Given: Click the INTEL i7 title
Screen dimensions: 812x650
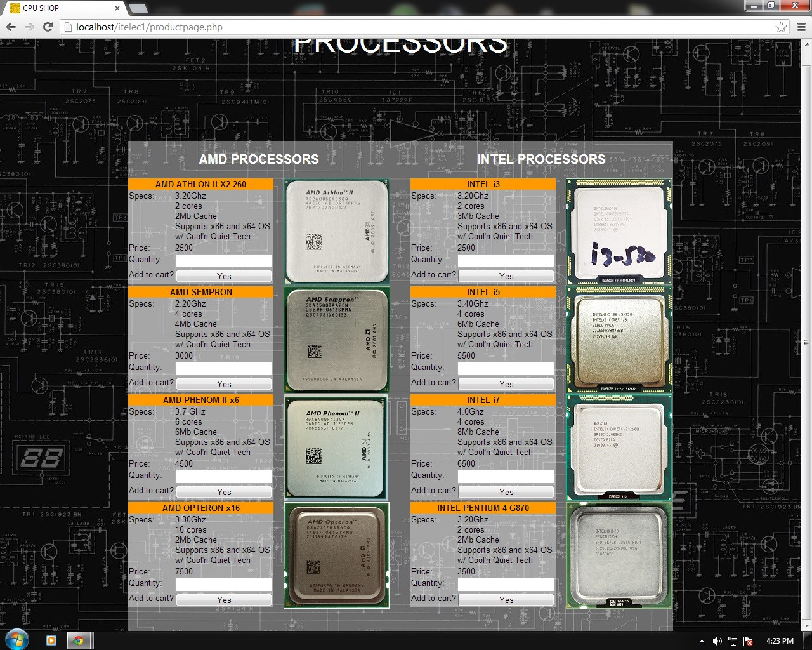Looking at the screenshot, I should 483,400.
